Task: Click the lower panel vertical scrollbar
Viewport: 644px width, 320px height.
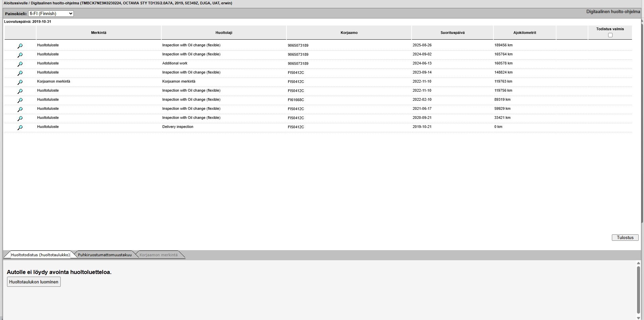Action: pyautogui.click(x=638, y=289)
